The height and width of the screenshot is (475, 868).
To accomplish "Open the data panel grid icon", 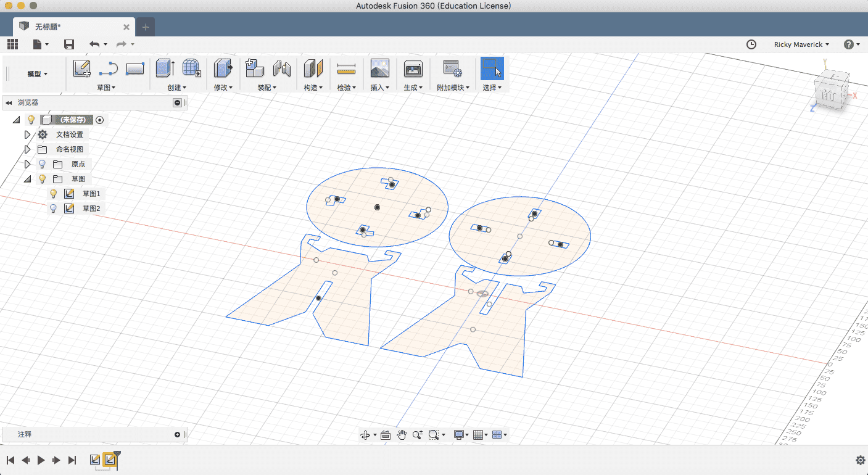I will click(x=12, y=44).
